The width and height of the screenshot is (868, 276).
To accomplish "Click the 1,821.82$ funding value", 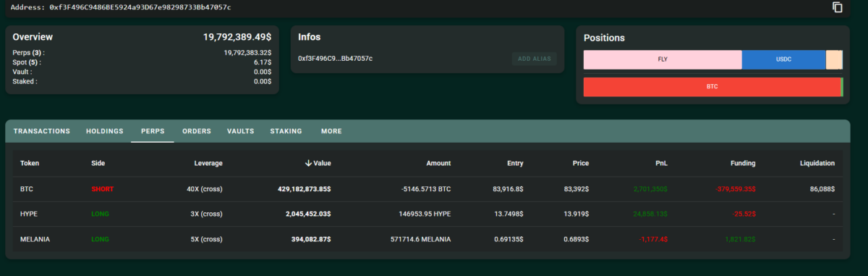I will (739, 239).
